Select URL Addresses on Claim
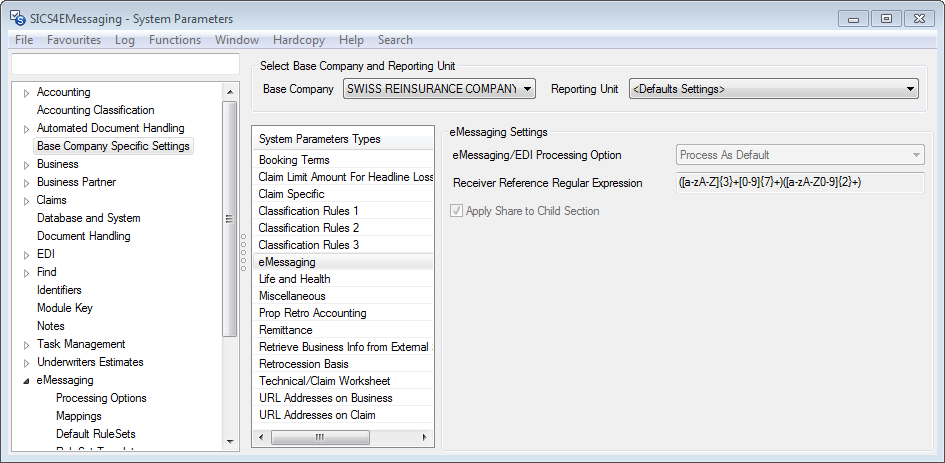 coord(342,415)
